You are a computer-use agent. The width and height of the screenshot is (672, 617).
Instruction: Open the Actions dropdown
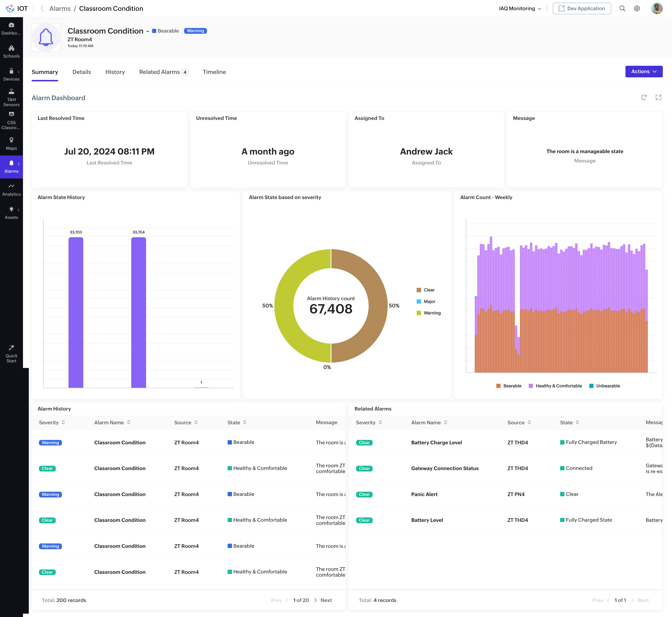click(644, 71)
